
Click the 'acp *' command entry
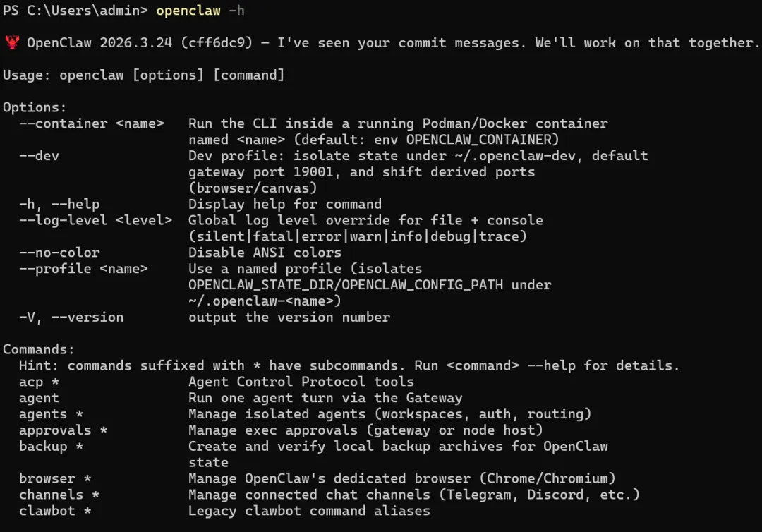(x=40, y=382)
